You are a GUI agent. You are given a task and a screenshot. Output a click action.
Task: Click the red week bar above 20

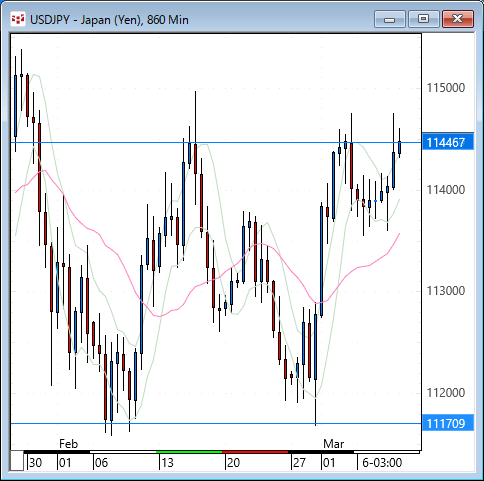coord(255,452)
